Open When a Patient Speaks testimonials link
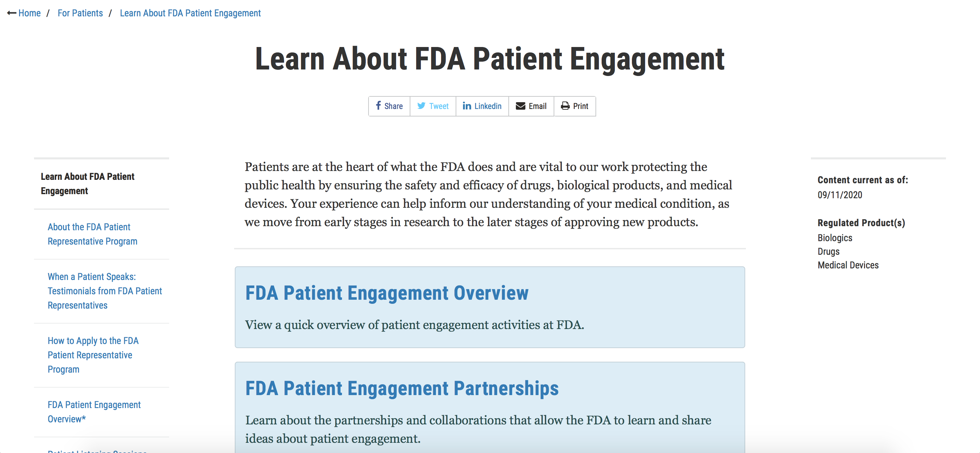The width and height of the screenshot is (980, 453). 104,291
